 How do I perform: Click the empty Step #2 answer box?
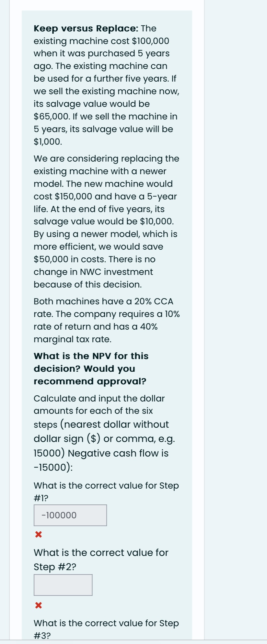[x=63, y=585]
